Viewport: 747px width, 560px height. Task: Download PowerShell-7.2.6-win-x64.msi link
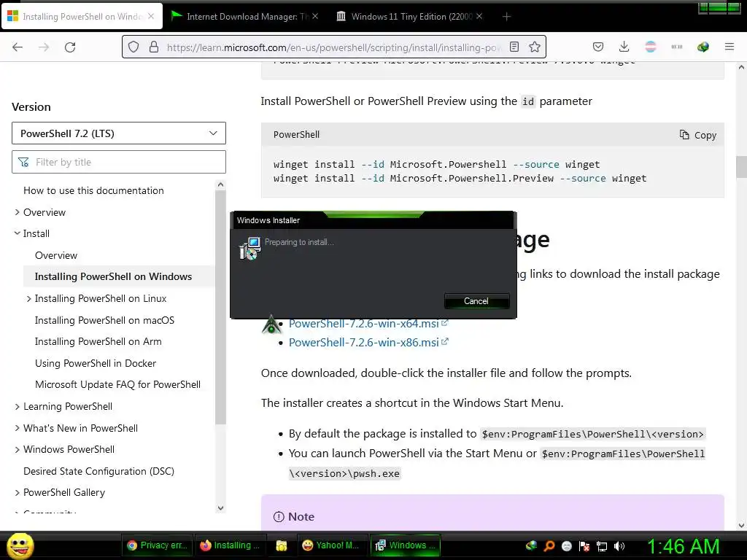364,323
